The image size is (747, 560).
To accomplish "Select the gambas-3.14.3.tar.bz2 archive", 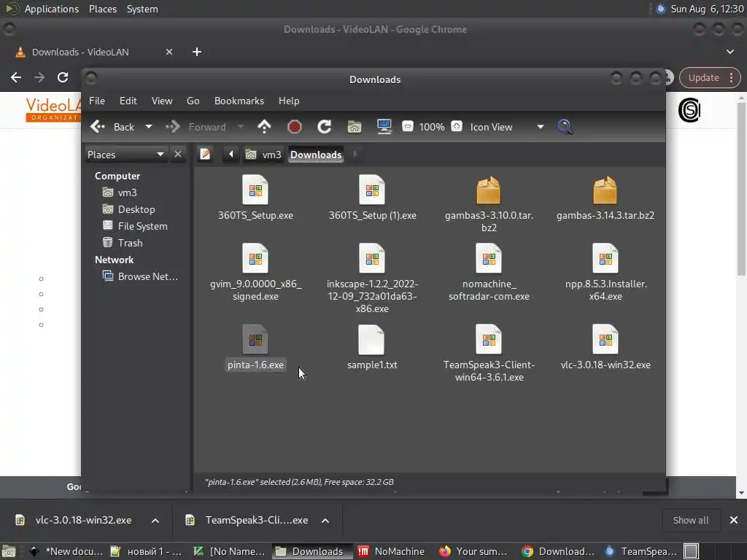I will click(x=605, y=198).
